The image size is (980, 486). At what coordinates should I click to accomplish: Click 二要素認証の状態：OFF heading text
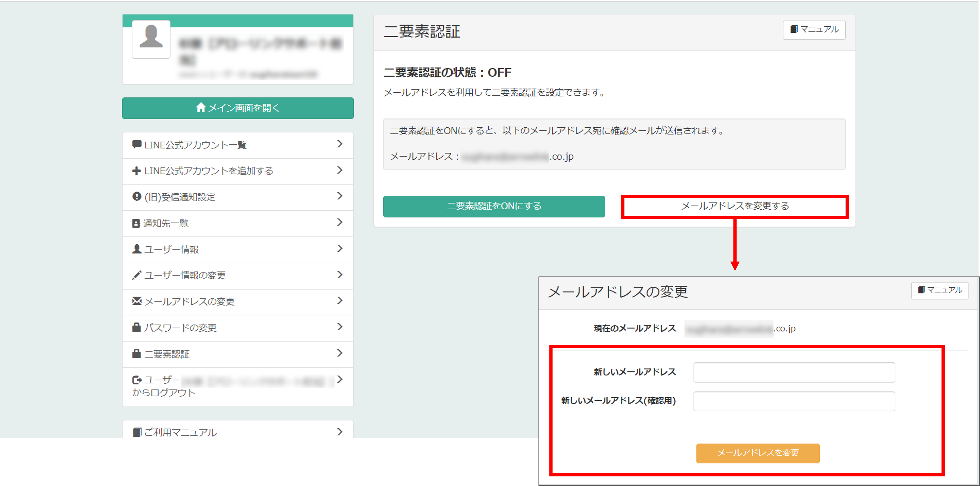pyautogui.click(x=447, y=72)
